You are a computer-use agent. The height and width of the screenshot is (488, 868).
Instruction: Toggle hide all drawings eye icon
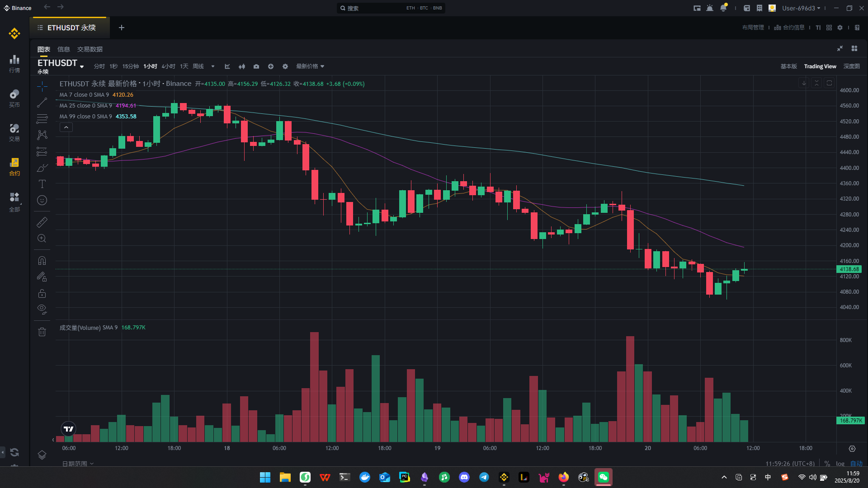tap(42, 310)
